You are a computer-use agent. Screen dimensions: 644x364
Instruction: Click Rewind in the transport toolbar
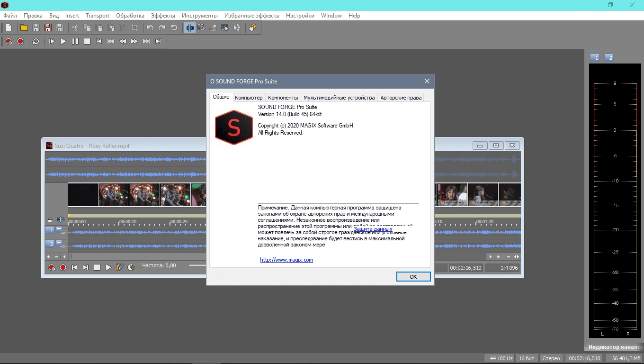pyautogui.click(x=123, y=41)
